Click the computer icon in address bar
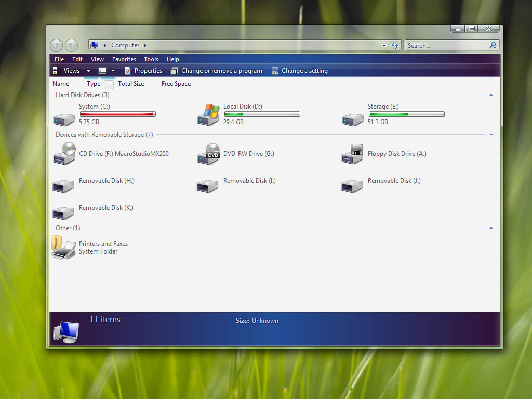The image size is (532, 399). (x=95, y=45)
